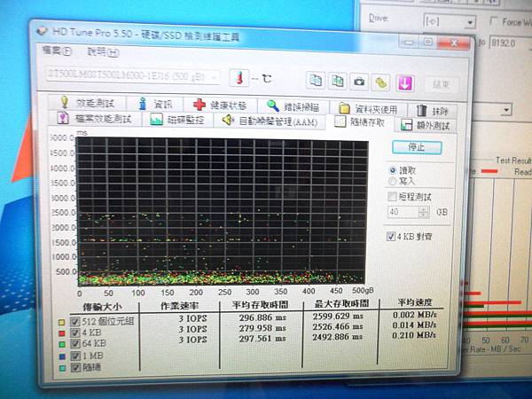Open the 說明 help menu
Viewport: 532px width, 399px height.
point(103,52)
